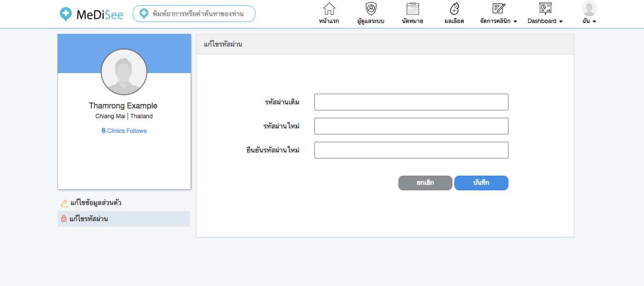Click the Dashboard presentation chart icon
This screenshot has width=644, height=286.
click(545, 8)
